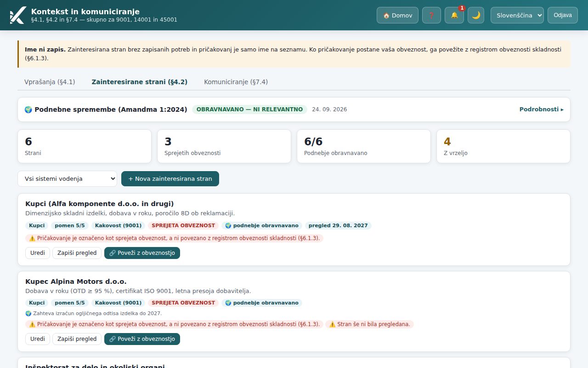The height and width of the screenshot is (368, 588).
Task: Click Zapiši pregled on Kupci (Alfa komponente) card
Action: 77,253
